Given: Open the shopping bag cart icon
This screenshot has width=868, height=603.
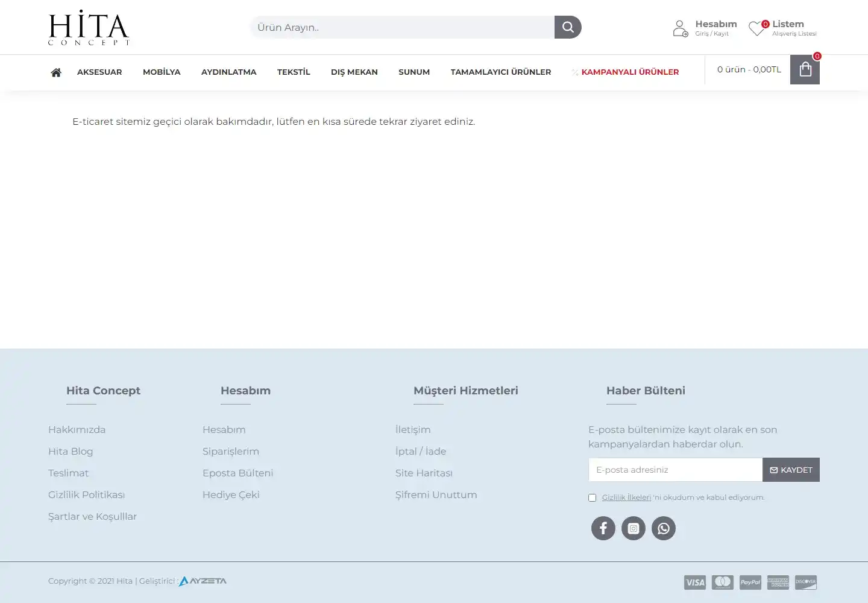Looking at the screenshot, I should tap(805, 69).
